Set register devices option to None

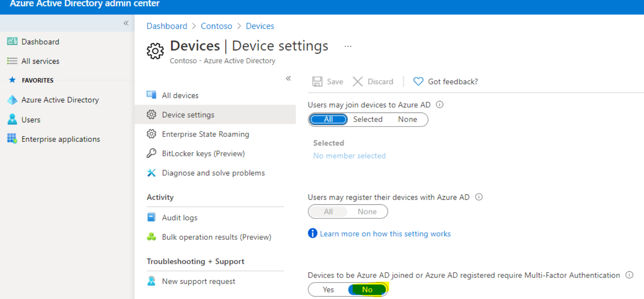coord(367,212)
